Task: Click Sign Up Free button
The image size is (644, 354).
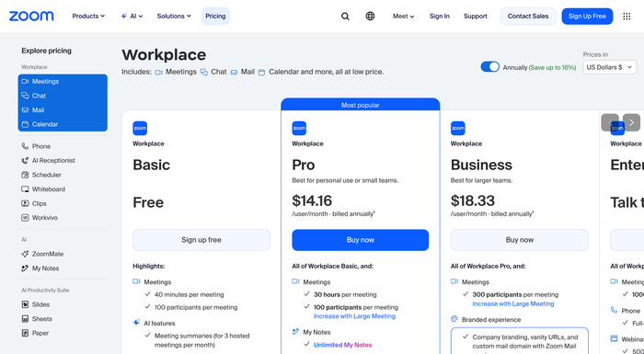Action: [587, 16]
